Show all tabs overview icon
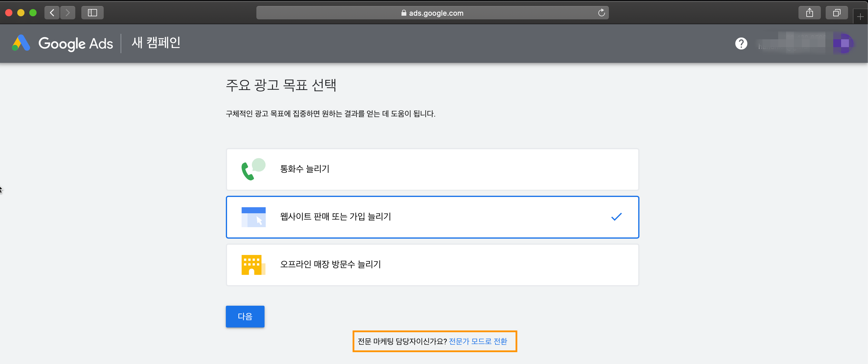Image resolution: width=868 pixels, height=364 pixels. [836, 13]
